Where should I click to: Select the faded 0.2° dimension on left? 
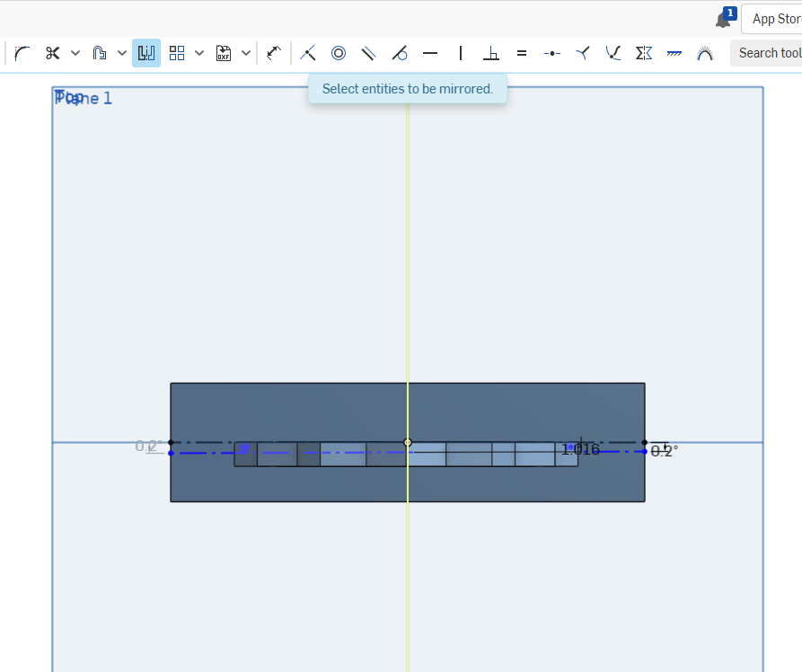[x=149, y=447]
